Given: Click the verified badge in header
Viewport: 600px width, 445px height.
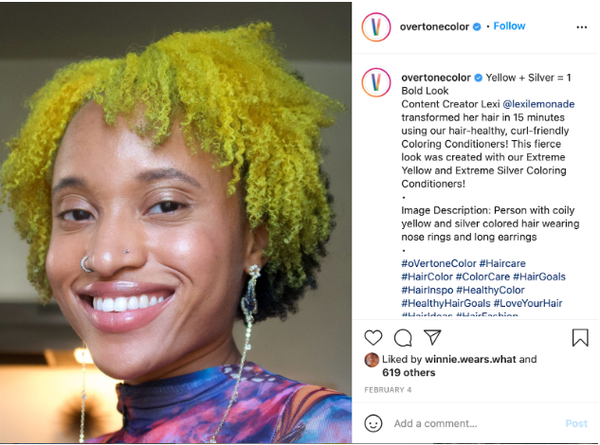Looking at the screenshot, I should click(477, 27).
